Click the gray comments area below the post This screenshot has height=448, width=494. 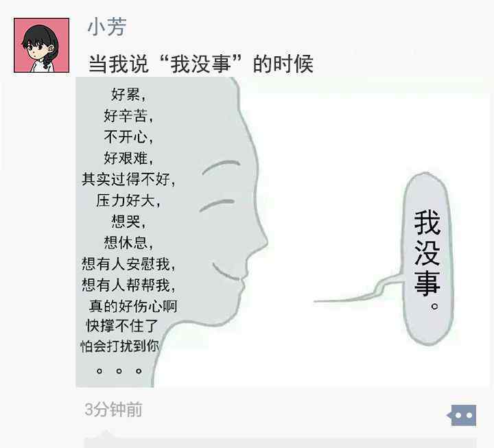click(x=281, y=443)
